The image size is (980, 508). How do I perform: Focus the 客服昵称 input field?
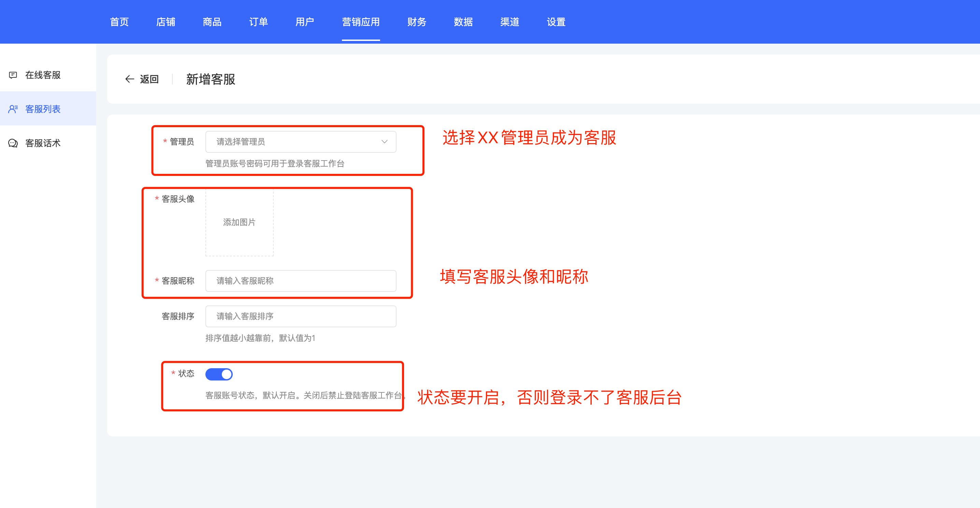click(301, 281)
